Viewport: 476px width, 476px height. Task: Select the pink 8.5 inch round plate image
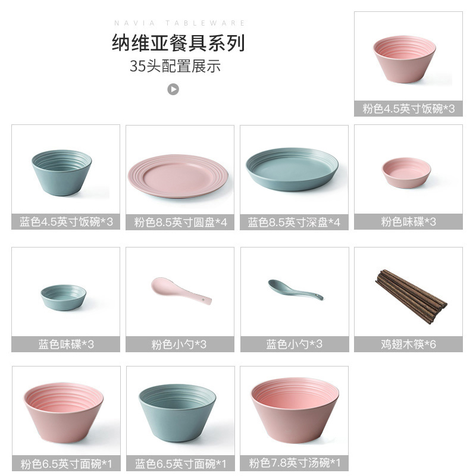pyautogui.click(x=178, y=176)
